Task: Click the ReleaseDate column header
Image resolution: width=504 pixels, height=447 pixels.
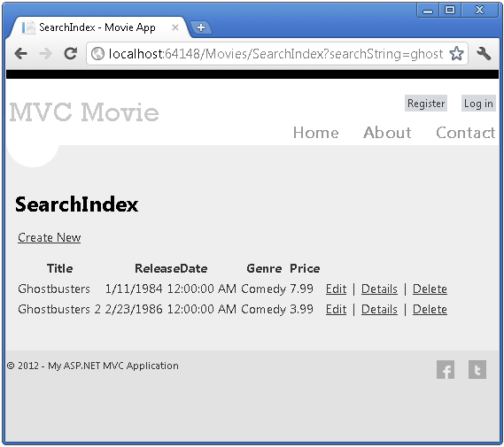Action: (x=171, y=268)
